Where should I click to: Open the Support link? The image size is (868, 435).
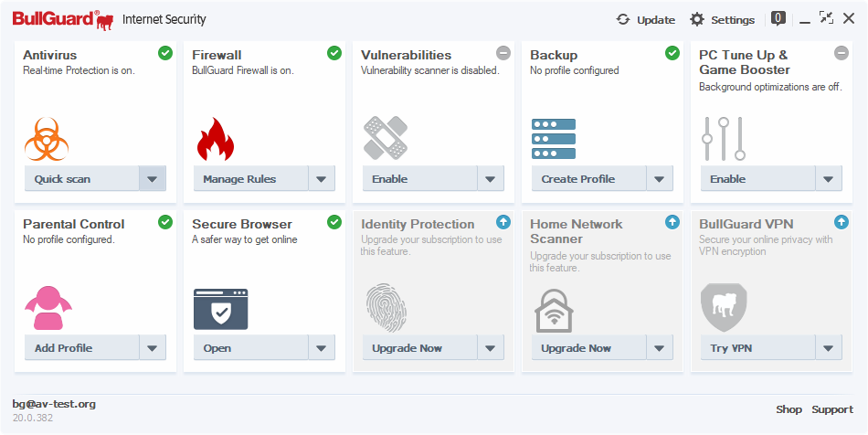coord(832,409)
